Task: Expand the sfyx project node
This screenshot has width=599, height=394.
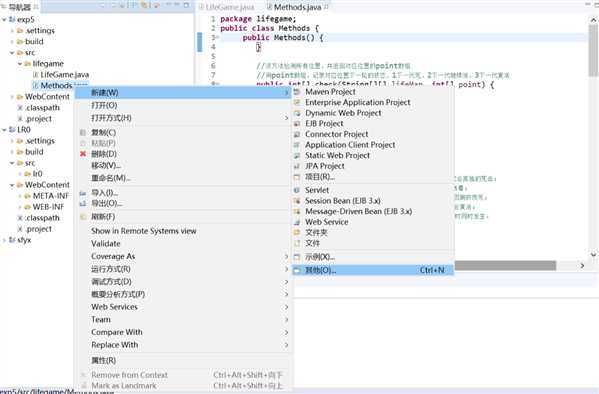Action: (x=4, y=240)
